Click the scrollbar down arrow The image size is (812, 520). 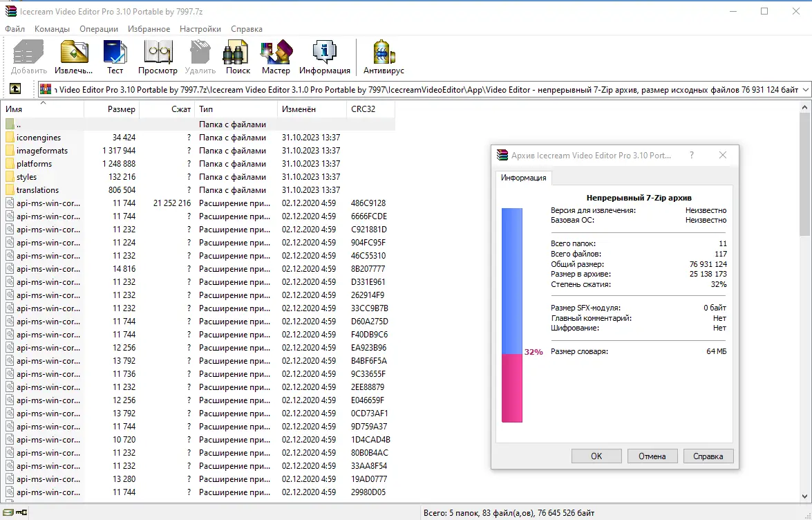804,496
